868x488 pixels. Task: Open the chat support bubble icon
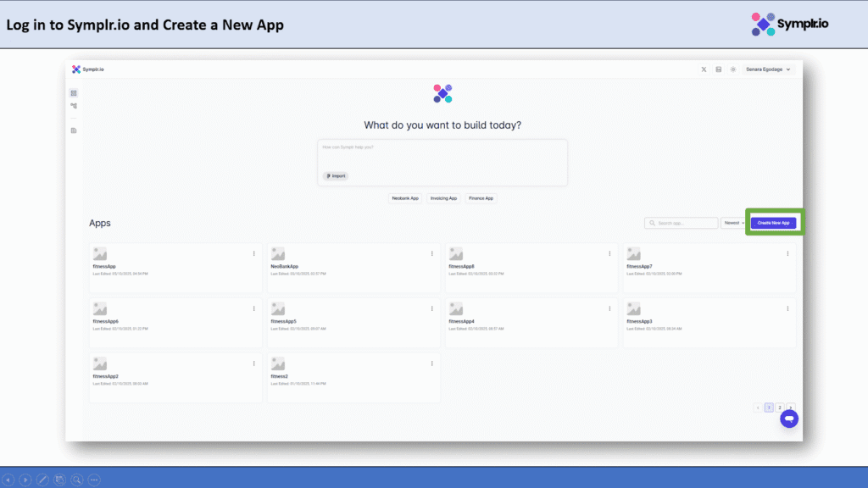(x=788, y=419)
